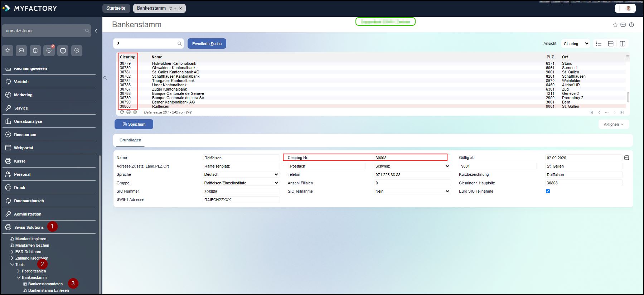Screen dimensions: 644x295
Task: Open list settings gear icon
Action: point(135,112)
